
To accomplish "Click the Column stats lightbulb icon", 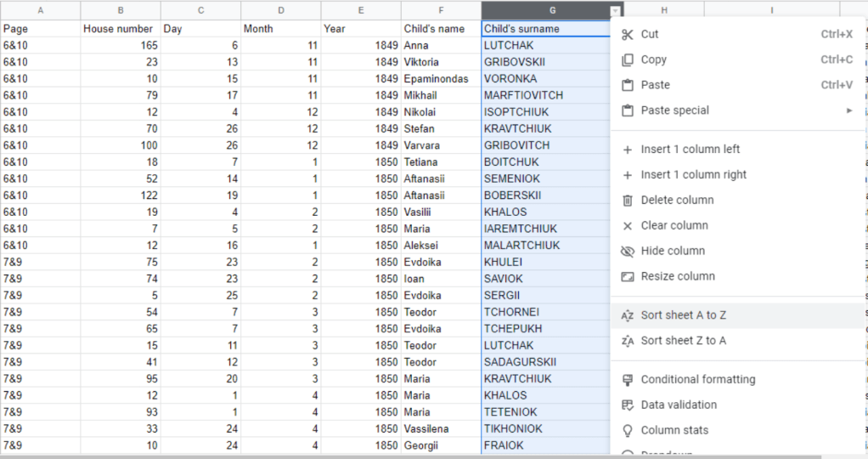I will (x=628, y=431).
